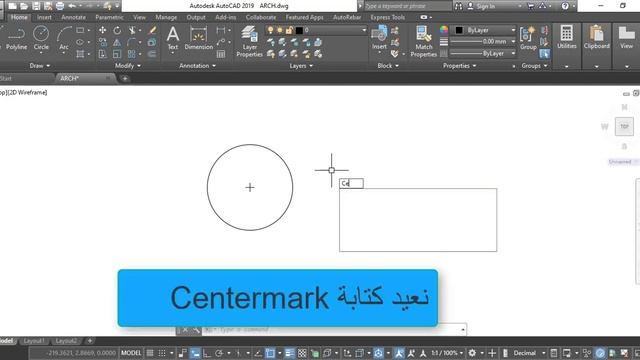Click the Table tool icon

(221, 54)
